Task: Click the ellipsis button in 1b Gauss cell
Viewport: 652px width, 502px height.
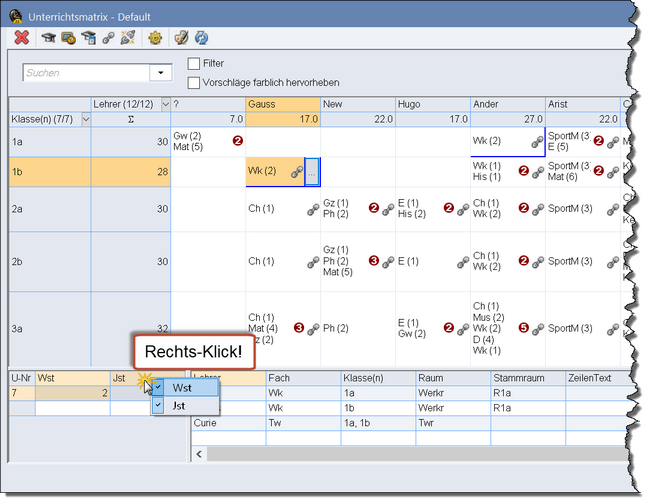Action: coord(312,172)
